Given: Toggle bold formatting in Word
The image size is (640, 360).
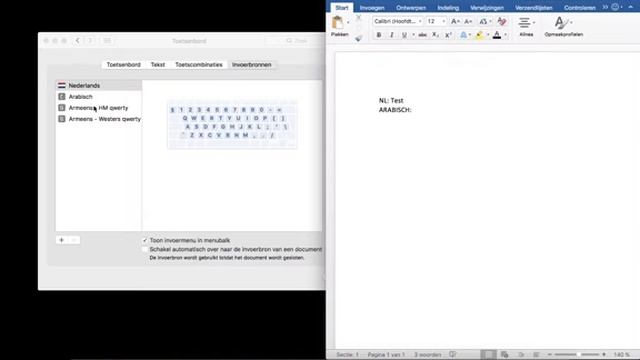Looking at the screenshot, I should tap(379, 35).
